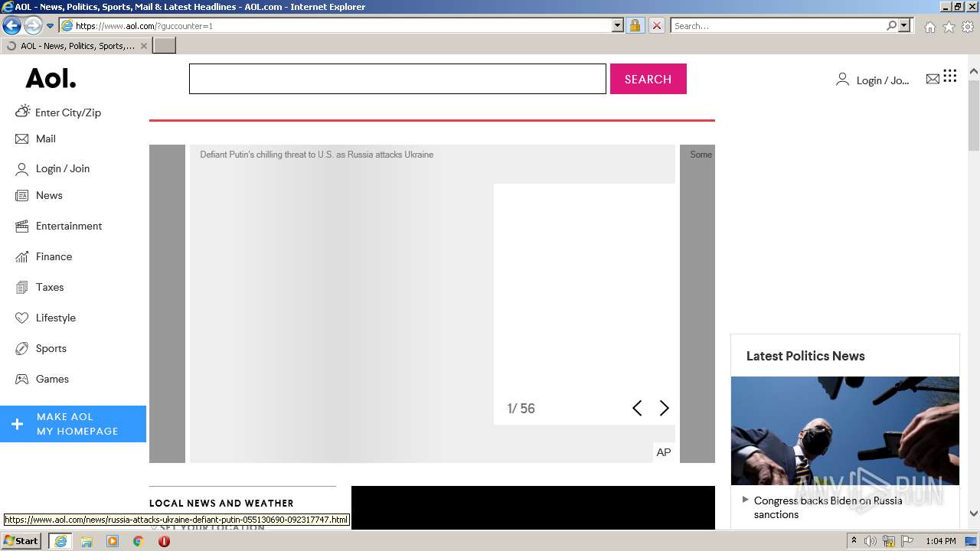Open Lifestyle section in sidebar
This screenshot has width=980, height=551.
click(x=56, y=318)
